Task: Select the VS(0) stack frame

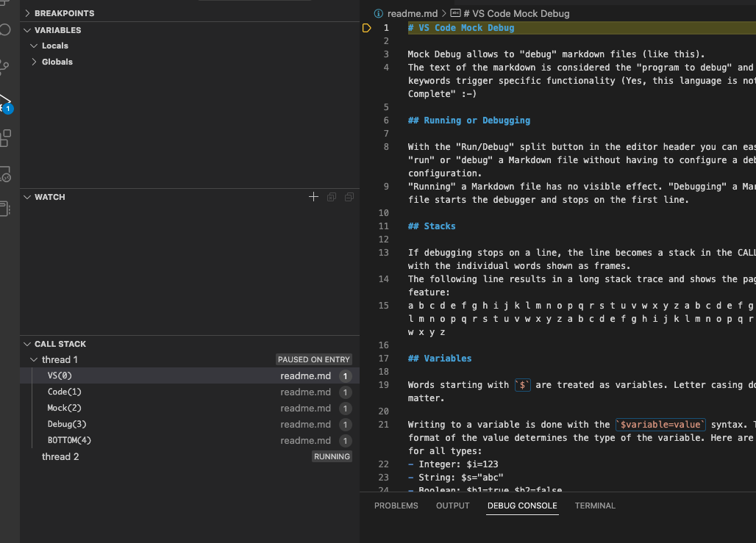Action: point(190,375)
